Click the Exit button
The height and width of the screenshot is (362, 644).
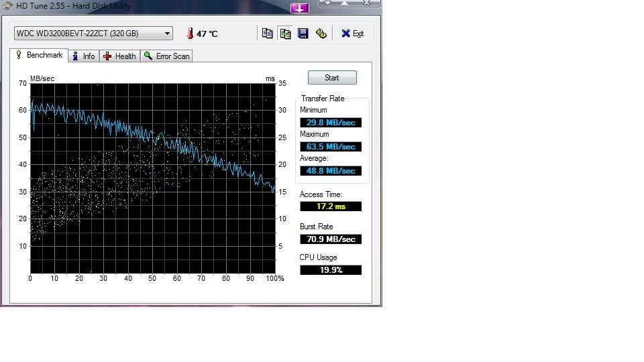(352, 34)
